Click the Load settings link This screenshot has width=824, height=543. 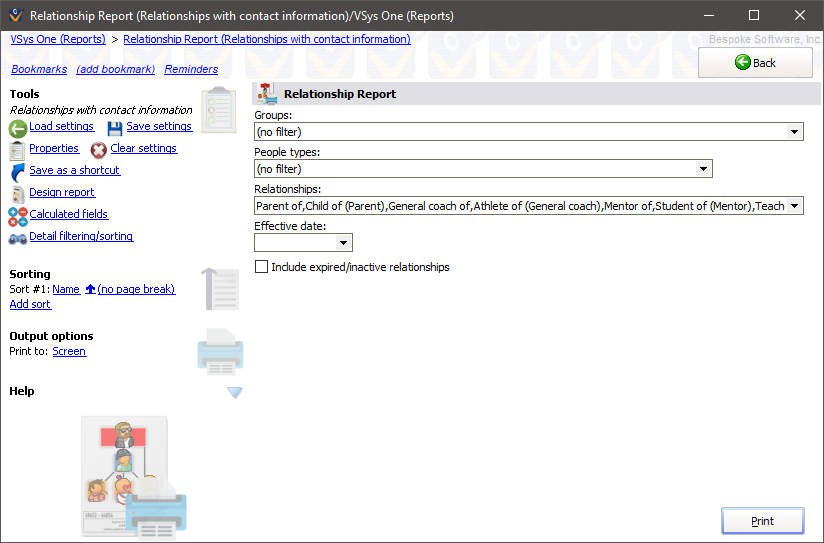click(x=61, y=126)
